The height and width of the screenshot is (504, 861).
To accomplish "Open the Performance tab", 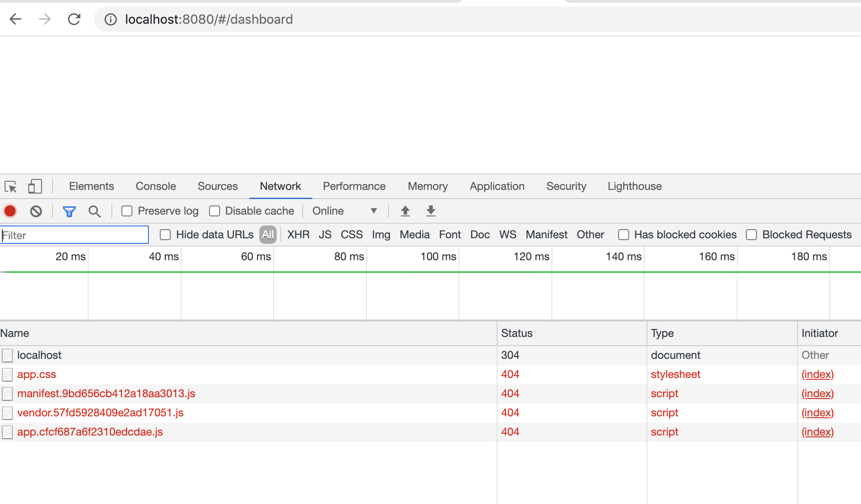I will (354, 186).
